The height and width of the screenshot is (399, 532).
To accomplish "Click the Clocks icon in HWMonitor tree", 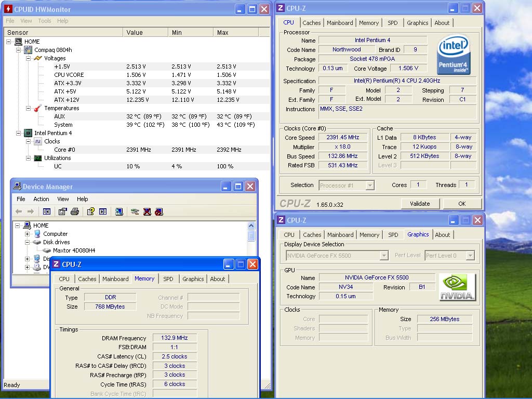I will click(x=37, y=141).
